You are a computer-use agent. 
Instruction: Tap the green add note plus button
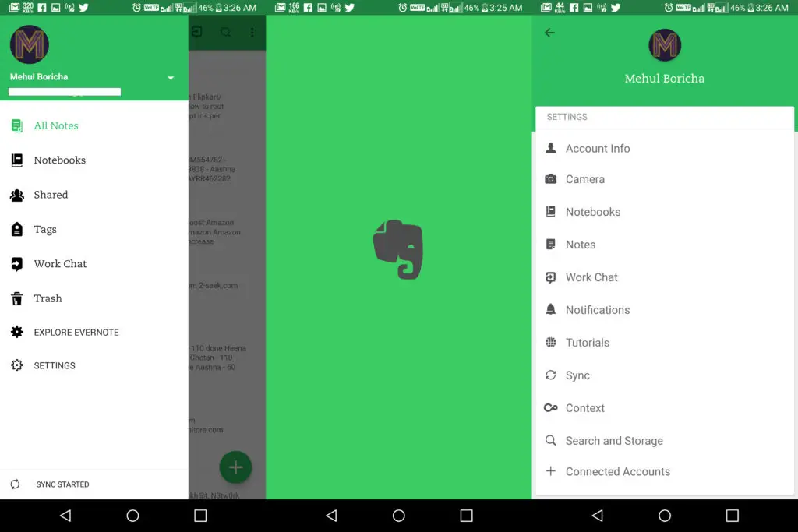pos(235,467)
